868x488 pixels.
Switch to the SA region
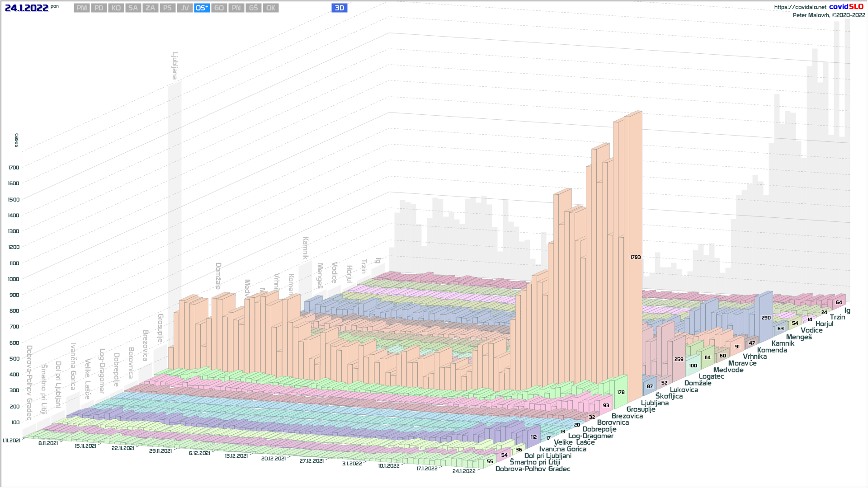[133, 8]
